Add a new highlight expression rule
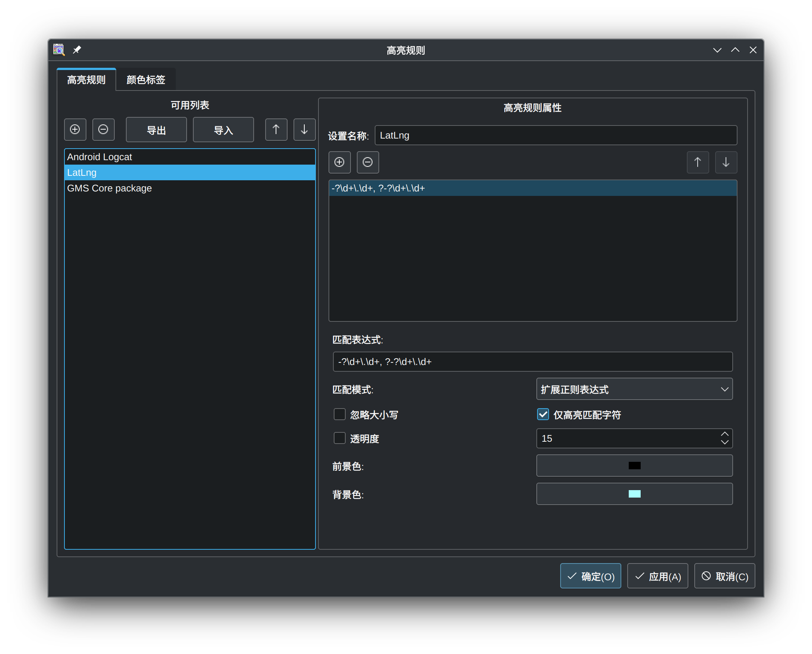 [339, 162]
